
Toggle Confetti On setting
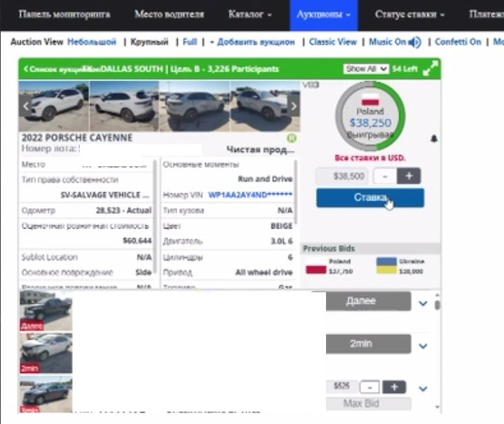(x=458, y=42)
